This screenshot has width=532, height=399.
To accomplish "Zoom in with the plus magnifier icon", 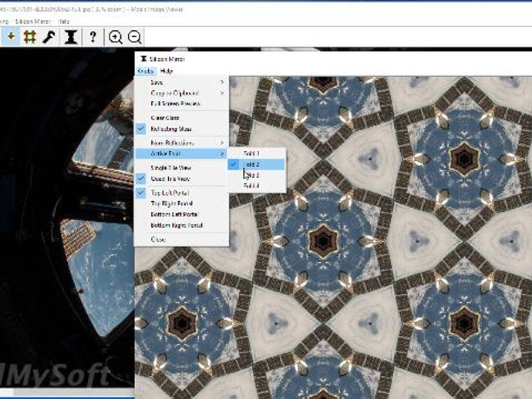I will click(x=116, y=37).
